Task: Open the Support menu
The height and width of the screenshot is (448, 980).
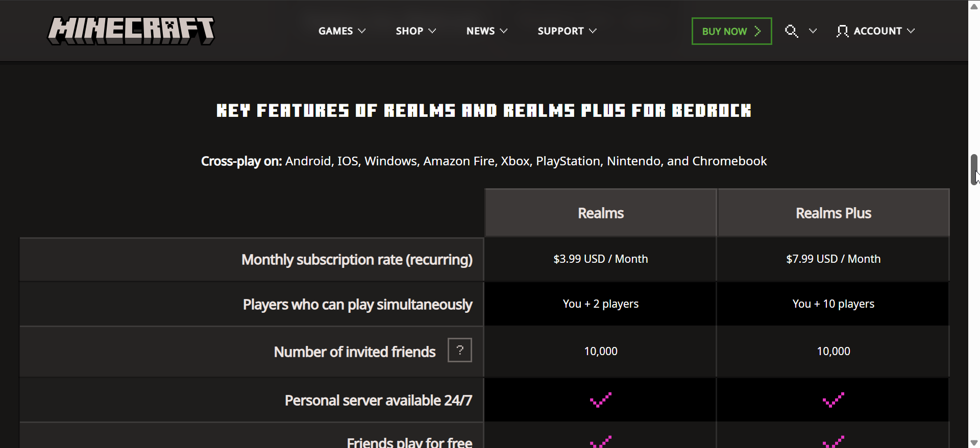Action: pyautogui.click(x=560, y=31)
